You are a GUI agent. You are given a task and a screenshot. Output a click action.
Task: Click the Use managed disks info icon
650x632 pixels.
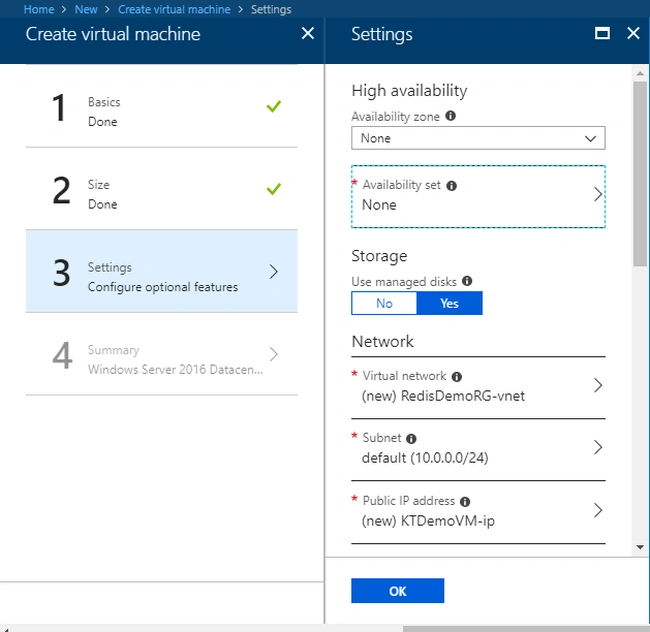467,281
